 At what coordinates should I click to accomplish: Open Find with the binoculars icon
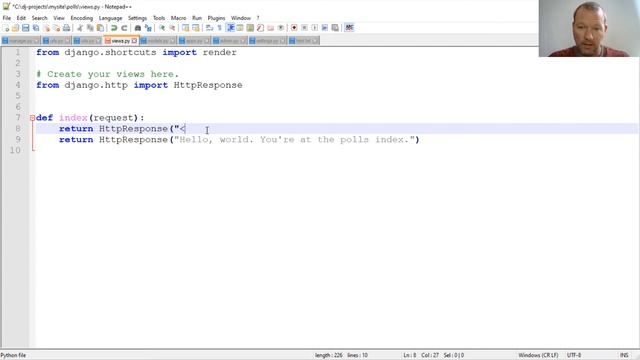click(138, 28)
